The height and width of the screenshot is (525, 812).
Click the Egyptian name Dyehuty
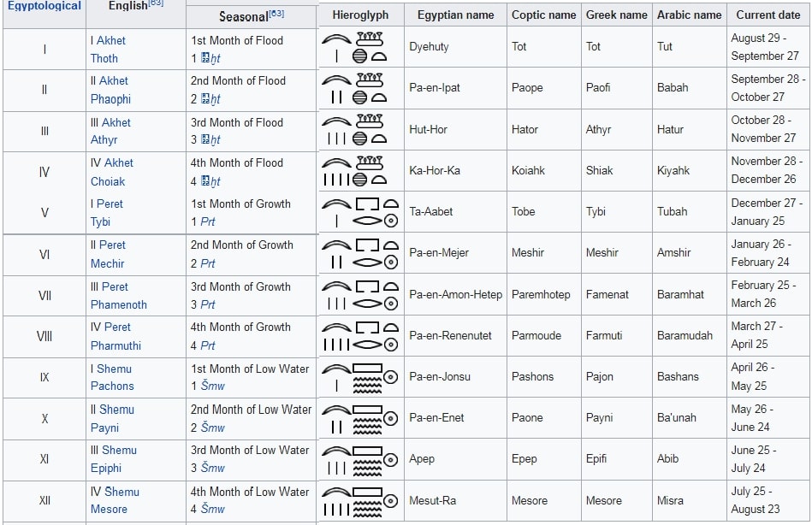429,46
